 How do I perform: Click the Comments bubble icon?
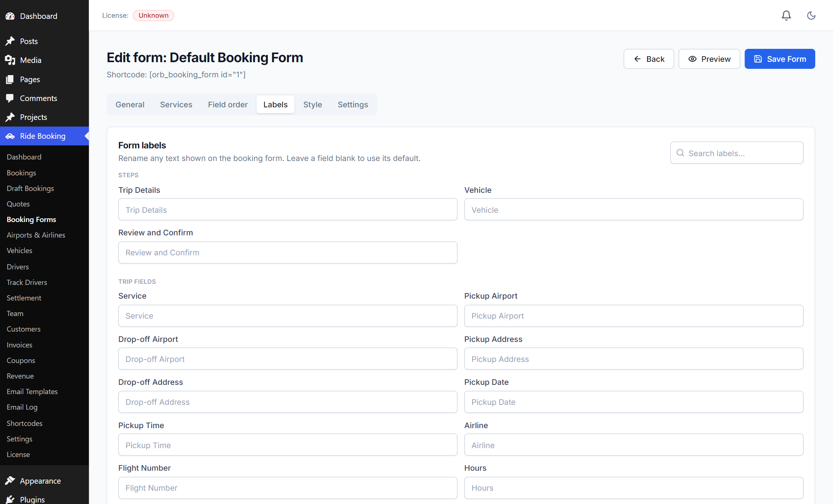pyautogui.click(x=10, y=98)
